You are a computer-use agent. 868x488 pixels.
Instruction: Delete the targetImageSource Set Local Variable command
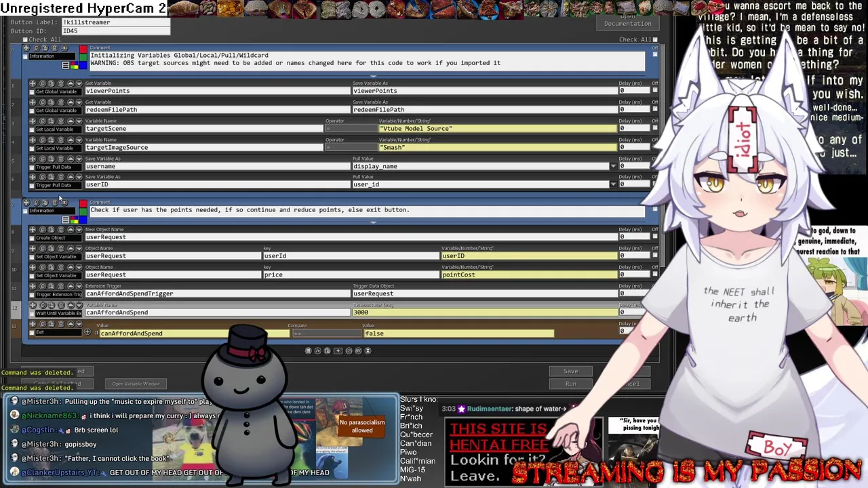click(x=60, y=140)
